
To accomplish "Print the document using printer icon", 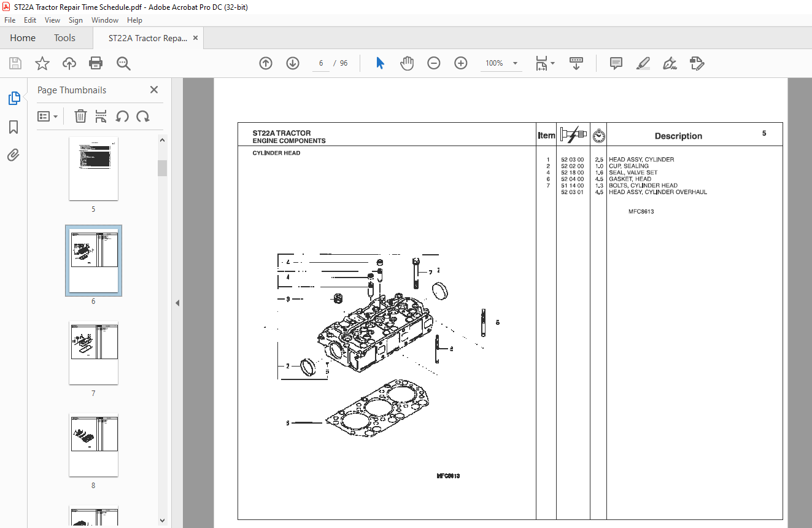I will 96,63.
